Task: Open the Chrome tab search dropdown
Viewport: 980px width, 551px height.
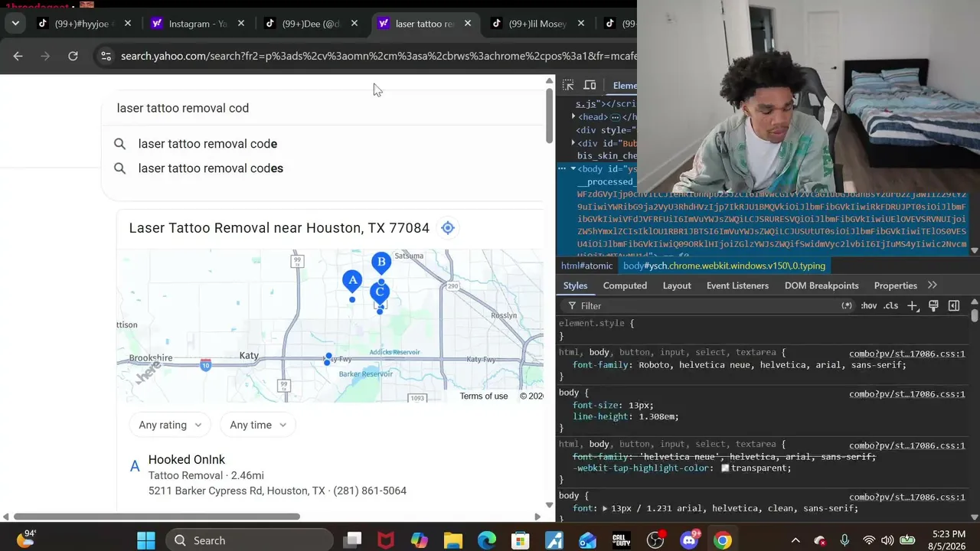Action: pyautogui.click(x=15, y=24)
